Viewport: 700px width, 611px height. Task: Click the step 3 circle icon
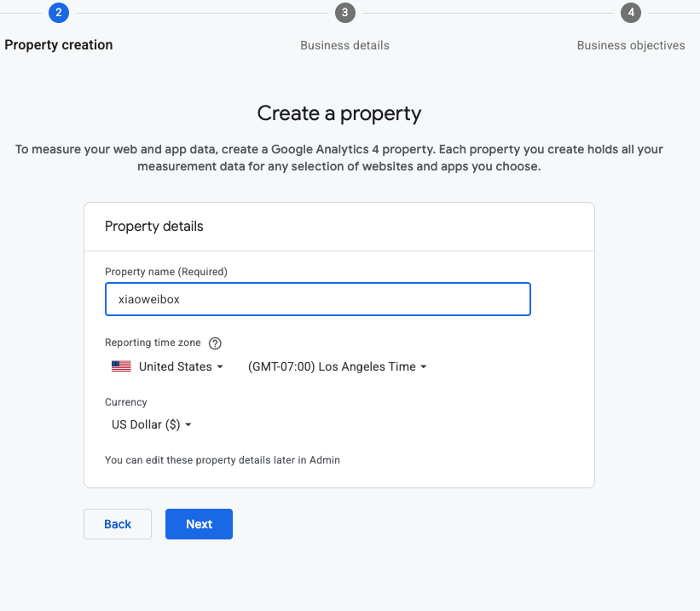(345, 13)
